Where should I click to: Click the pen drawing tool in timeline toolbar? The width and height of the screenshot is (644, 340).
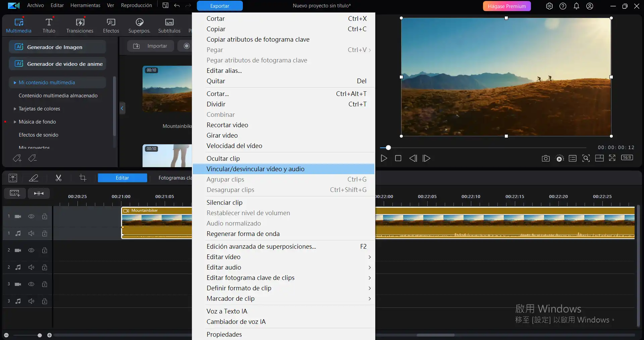(x=34, y=178)
